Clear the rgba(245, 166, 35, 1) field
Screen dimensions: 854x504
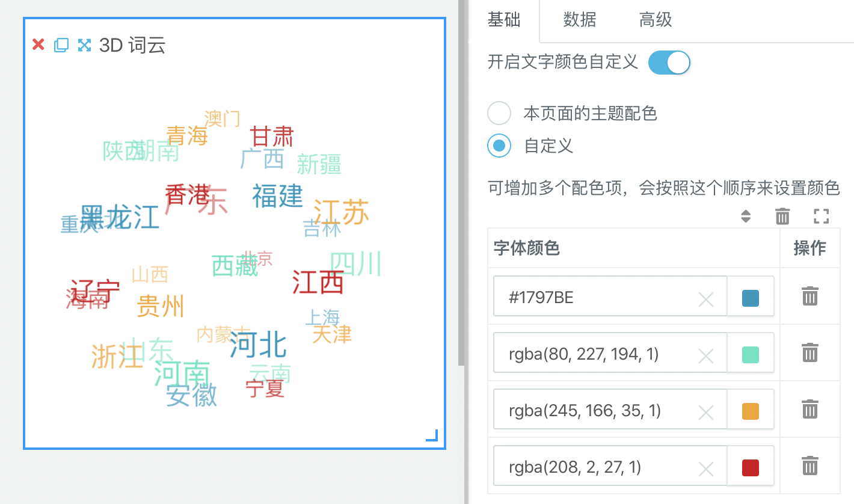(x=705, y=412)
